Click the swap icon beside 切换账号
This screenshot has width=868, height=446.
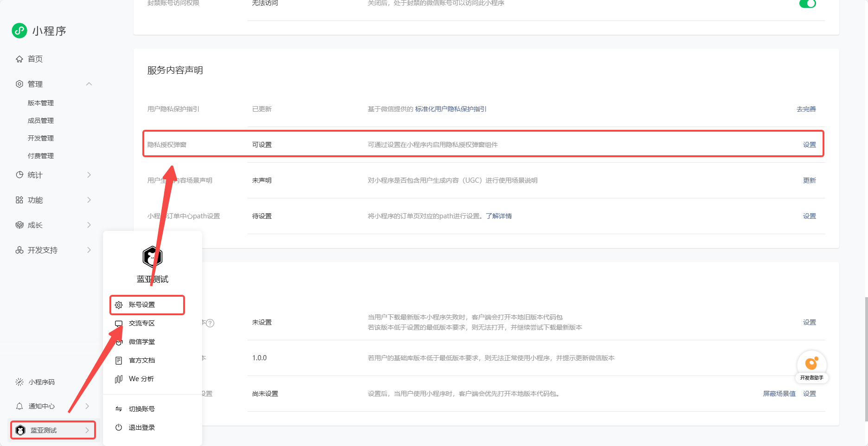[x=119, y=409]
